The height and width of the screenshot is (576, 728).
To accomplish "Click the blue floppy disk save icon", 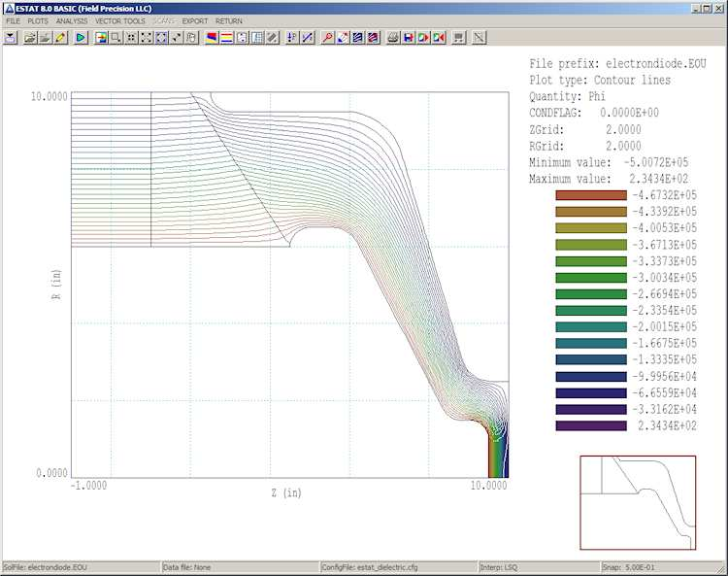I will 409,38.
